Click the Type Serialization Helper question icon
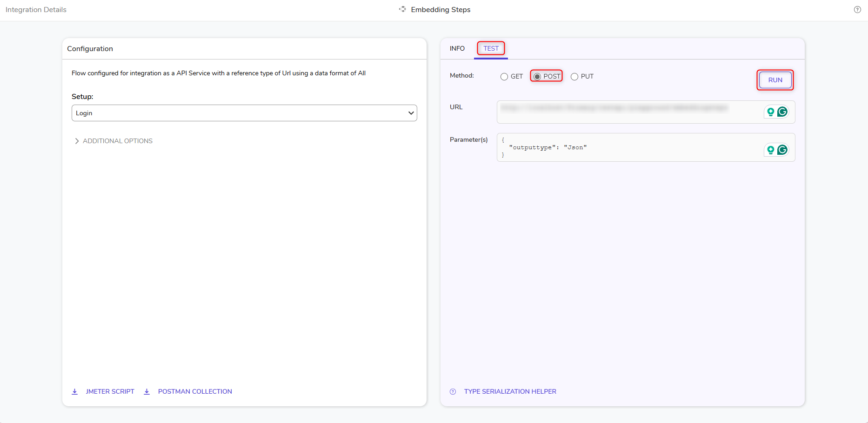 point(453,391)
